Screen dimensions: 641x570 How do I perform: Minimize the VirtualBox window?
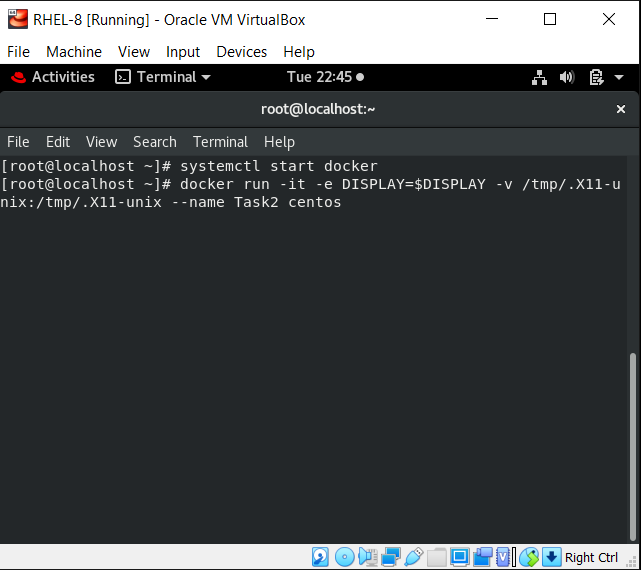click(492, 19)
